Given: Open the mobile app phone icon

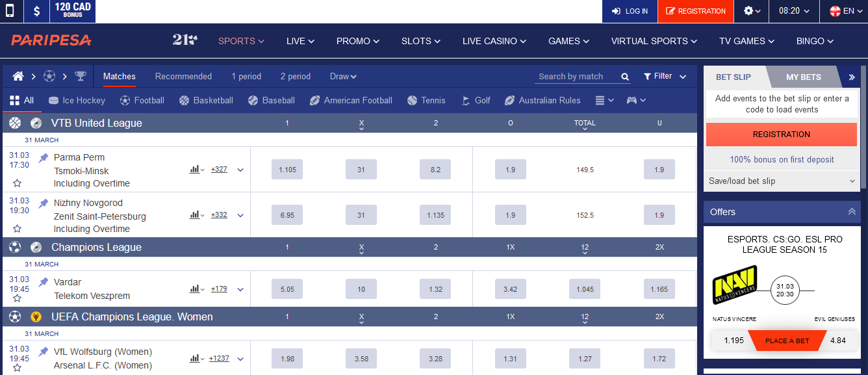Looking at the screenshot, I should (10, 11).
